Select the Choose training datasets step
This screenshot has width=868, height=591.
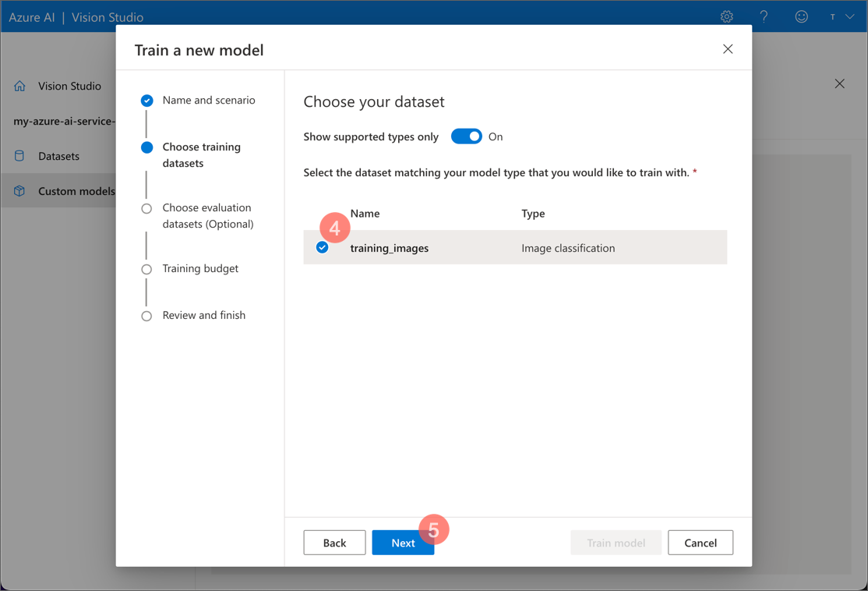click(202, 155)
